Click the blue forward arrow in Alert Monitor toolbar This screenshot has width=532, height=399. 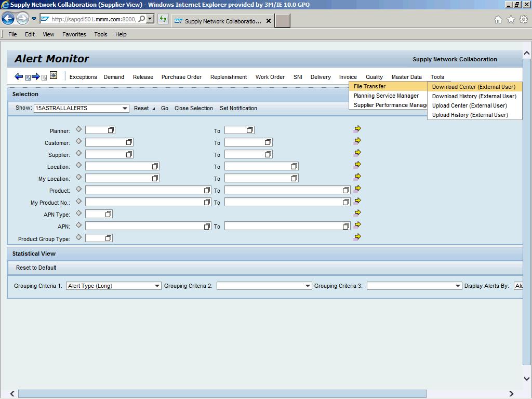pyautogui.click(x=36, y=76)
